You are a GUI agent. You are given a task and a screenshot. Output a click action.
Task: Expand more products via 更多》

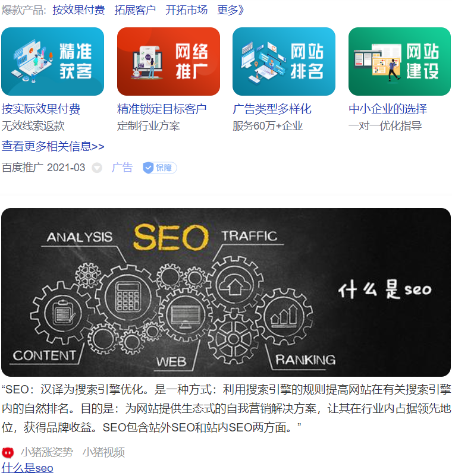tap(231, 10)
